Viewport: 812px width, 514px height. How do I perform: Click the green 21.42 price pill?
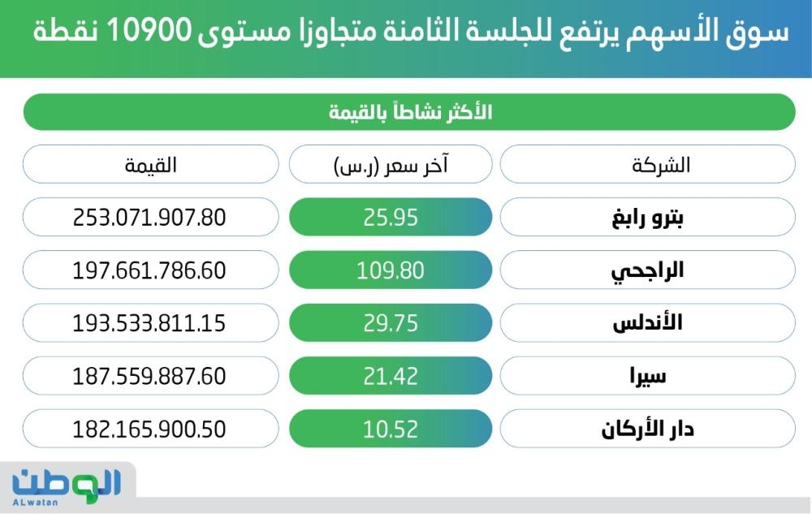click(391, 375)
